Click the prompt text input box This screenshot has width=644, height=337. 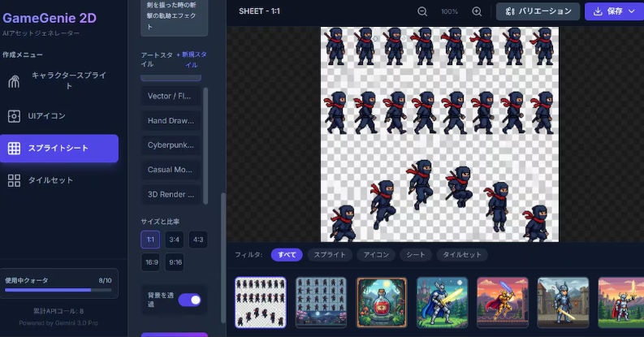[x=174, y=16]
